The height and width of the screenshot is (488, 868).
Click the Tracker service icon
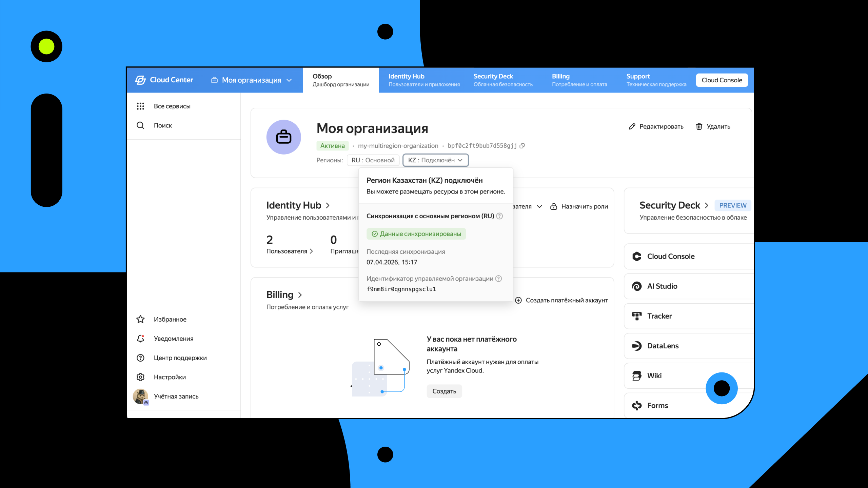637,316
